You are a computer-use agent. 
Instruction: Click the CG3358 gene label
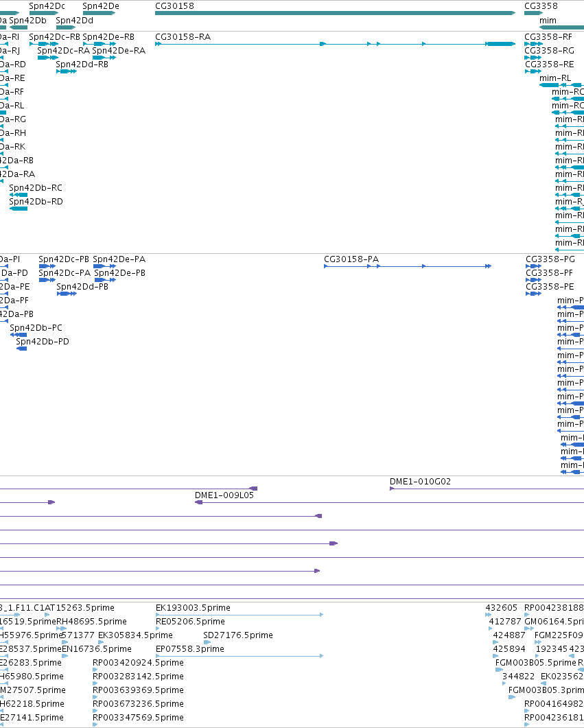click(x=541, y=6)
